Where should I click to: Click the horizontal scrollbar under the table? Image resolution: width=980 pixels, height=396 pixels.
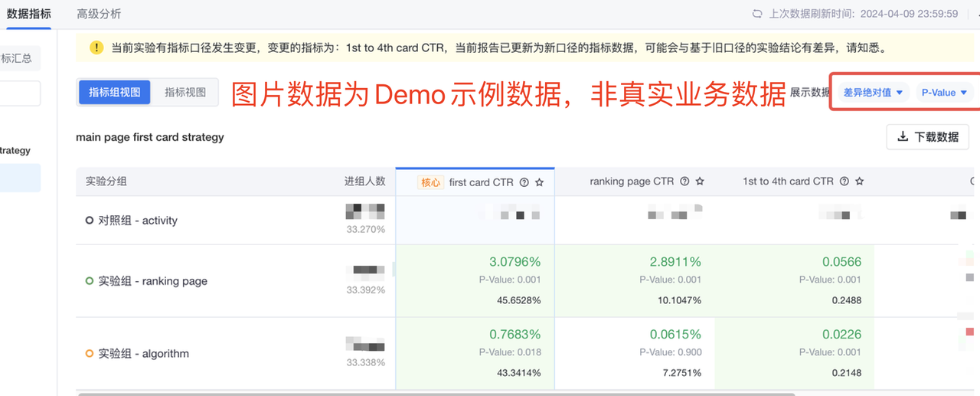[436, 394]
